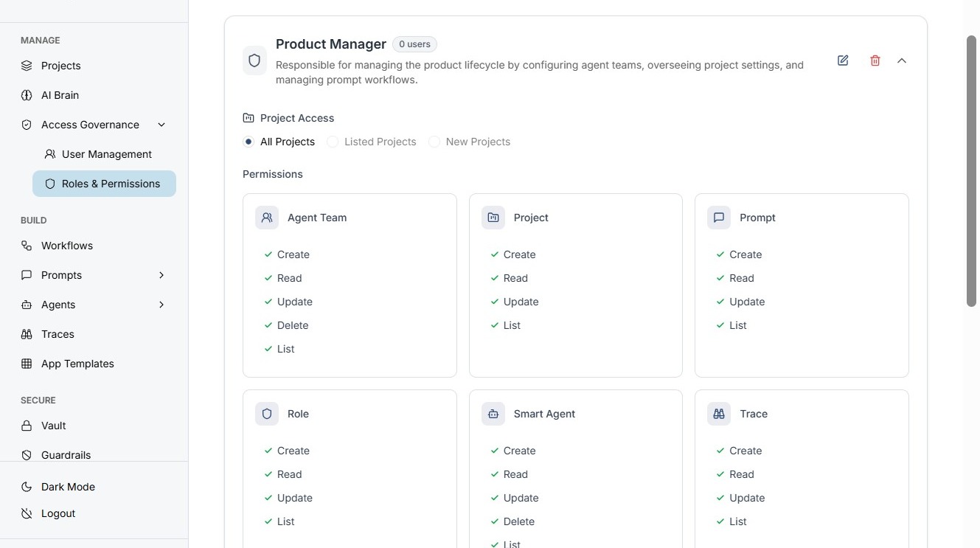Expand the Agents submenu arrow
Image resolution: width=980 pixels, height=548 pixels.
coord(161,305)
